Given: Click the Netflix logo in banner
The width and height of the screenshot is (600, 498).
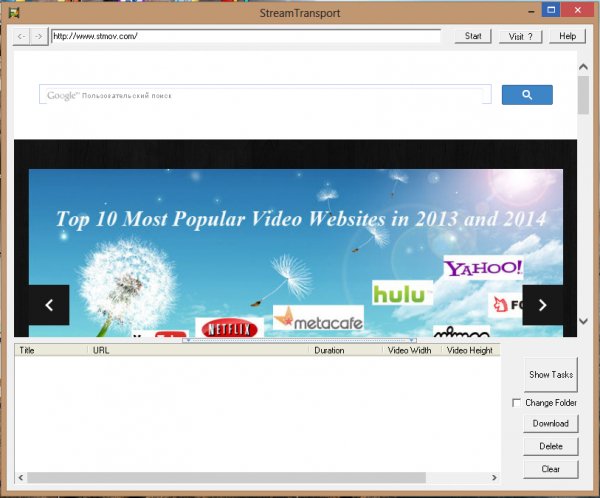Looking at the screenshot, I should tap(230, 328).
